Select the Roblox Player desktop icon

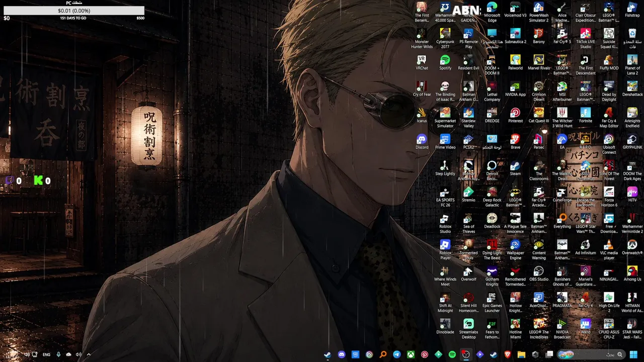(x=445, y=250)
